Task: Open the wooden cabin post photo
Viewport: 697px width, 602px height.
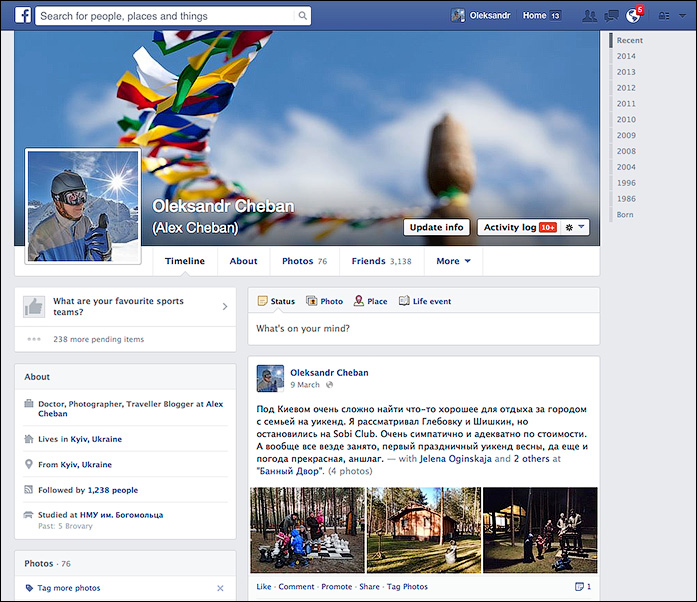Action: tap(424, 530)
